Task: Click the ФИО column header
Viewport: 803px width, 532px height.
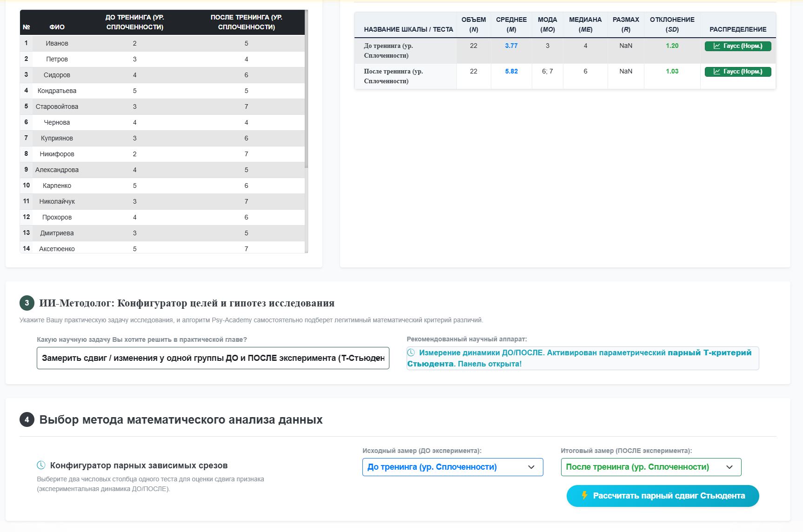Action: pos(57,27)
